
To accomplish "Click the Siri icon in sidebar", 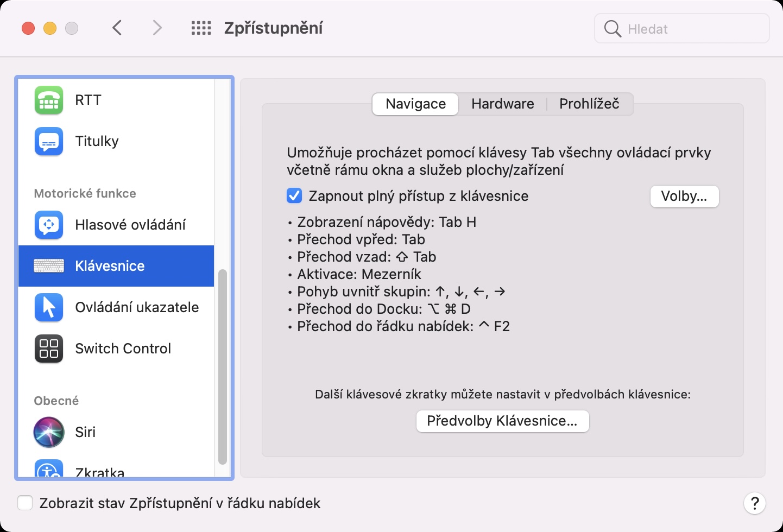I will [x=49, y=433].
